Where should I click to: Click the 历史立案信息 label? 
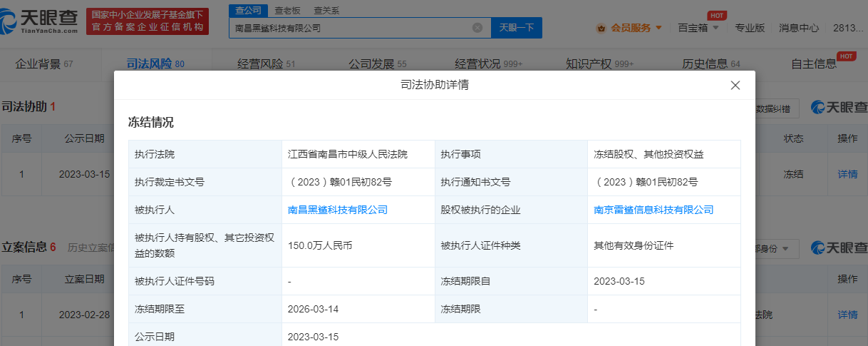91,248
